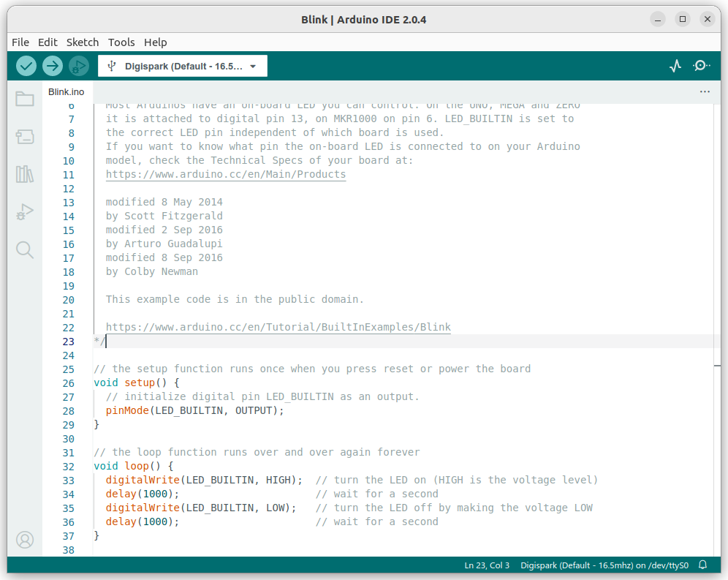Click the editor's vertical scrollbar marker

[717, 366]
